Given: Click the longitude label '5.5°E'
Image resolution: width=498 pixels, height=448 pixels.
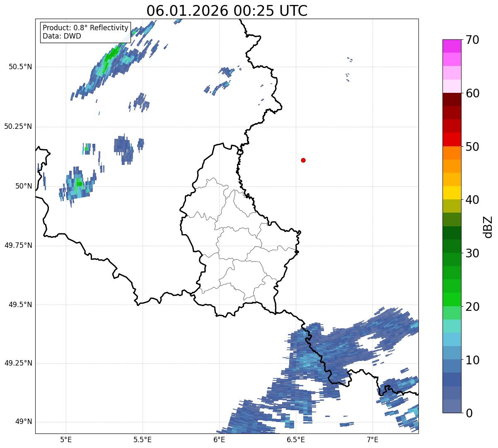Looking at the screenshot, I should click(x=143, y=439).
